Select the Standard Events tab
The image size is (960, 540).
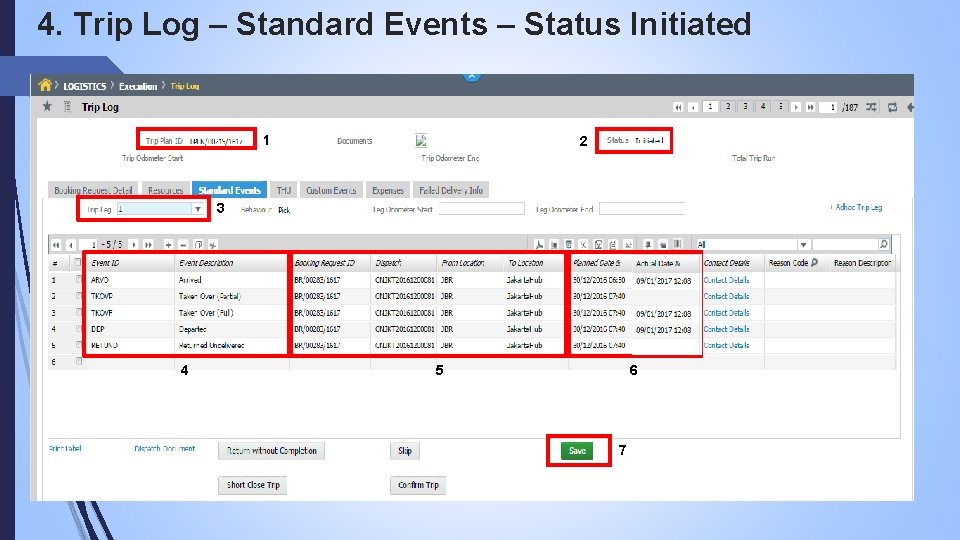tap(230, 190)
